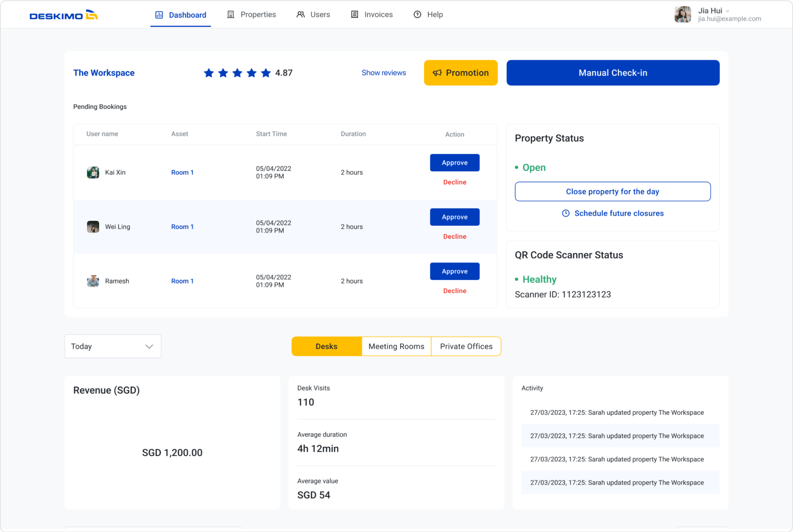Switch to Meeting Rooms tab
The height and width of the screenshot is (532, 793).
coord(396,346)
